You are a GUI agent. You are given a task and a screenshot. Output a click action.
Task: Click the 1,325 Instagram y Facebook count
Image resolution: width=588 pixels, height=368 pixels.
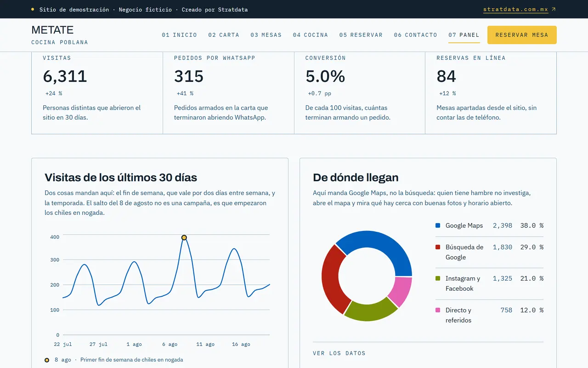click(503, 278)
